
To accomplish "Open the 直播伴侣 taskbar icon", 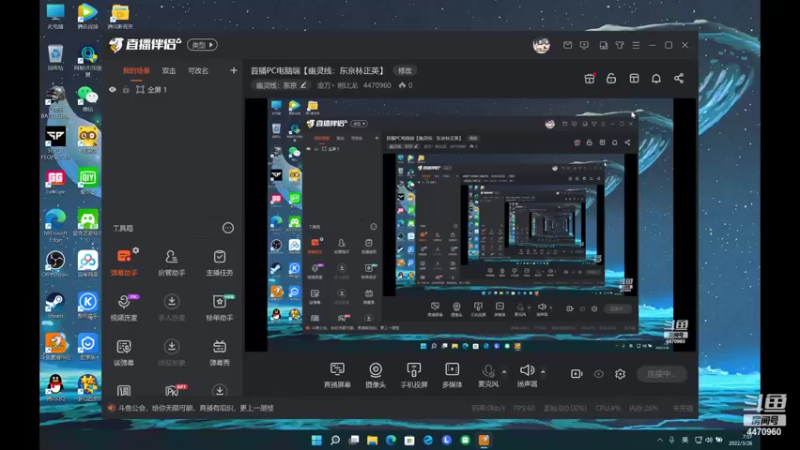I will pyautogui.click(x=484, y=440).
